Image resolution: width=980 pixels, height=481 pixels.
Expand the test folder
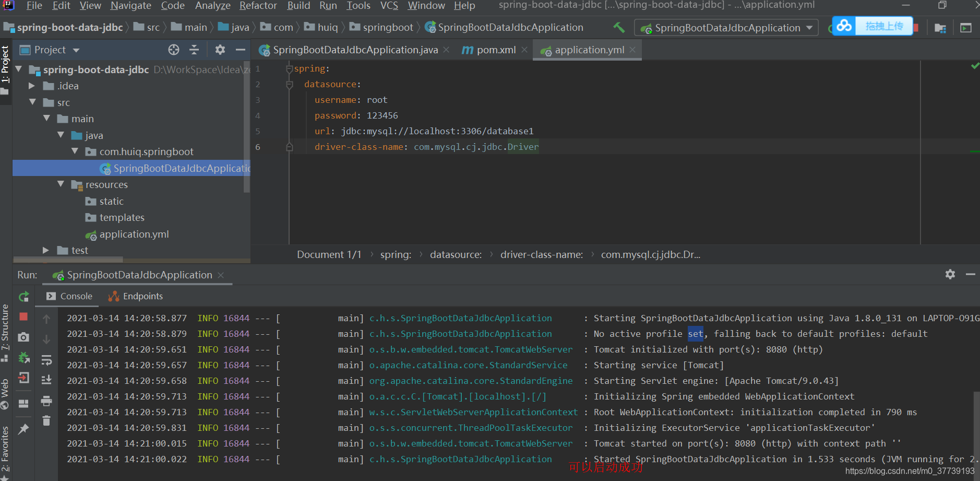46,250
